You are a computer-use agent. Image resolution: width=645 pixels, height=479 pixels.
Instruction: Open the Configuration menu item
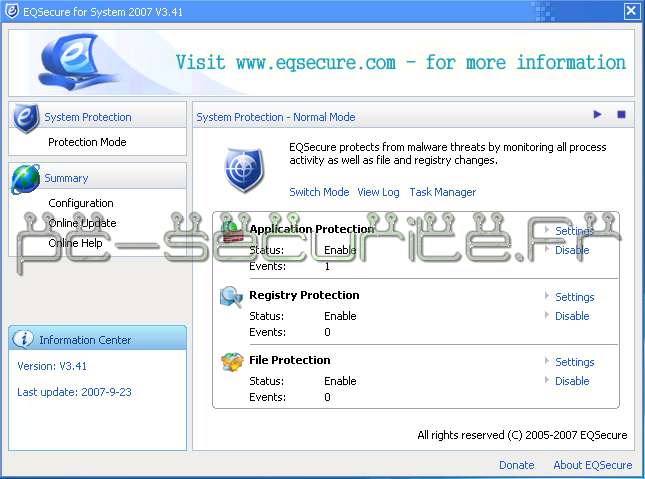pyautogui.click(x=81, y=203)
